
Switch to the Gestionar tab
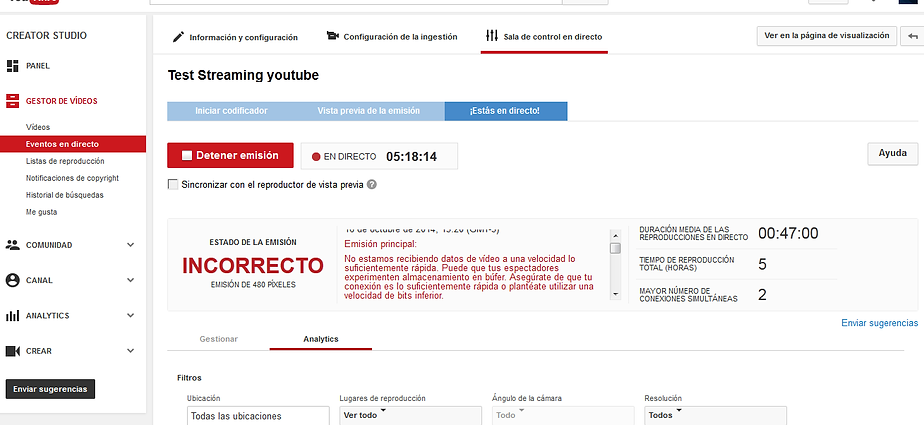point(219,339)
